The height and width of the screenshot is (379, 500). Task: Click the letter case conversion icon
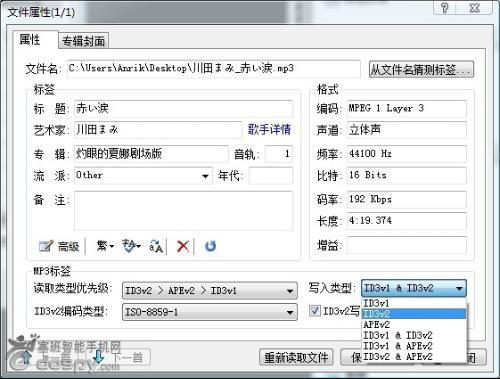point(156,246)
